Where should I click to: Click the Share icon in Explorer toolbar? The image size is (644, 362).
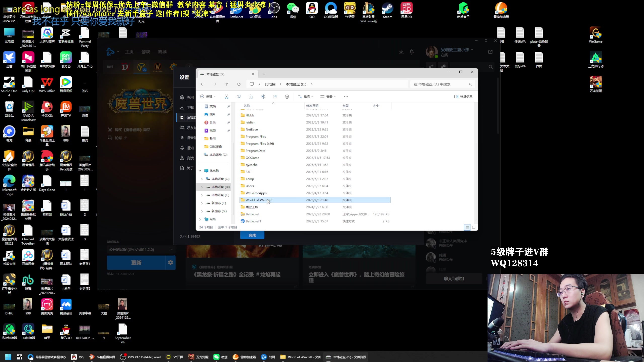pos(275,97)
